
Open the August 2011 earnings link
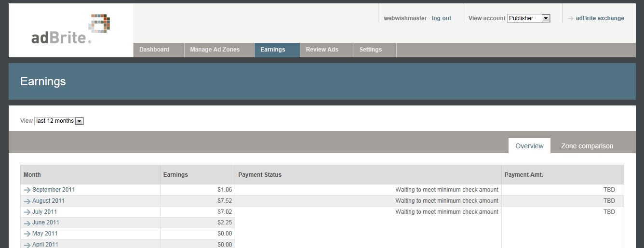(x=48, y=201)
